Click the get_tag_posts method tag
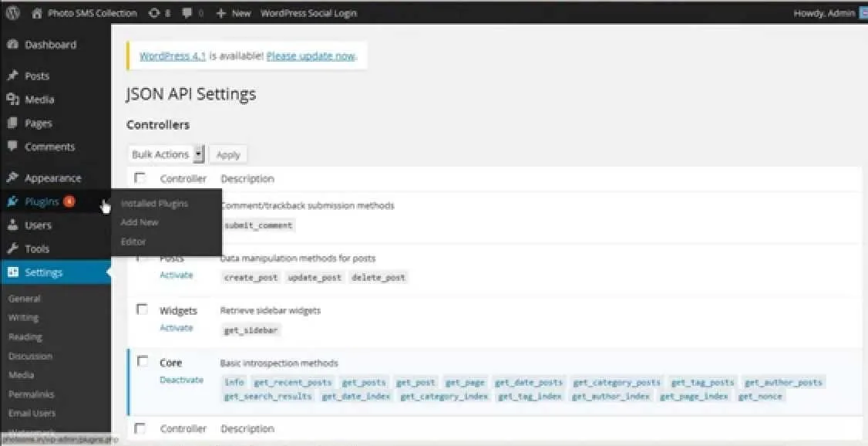The height and width of the screenshot is (446, 868). click(x=702, y=382)
